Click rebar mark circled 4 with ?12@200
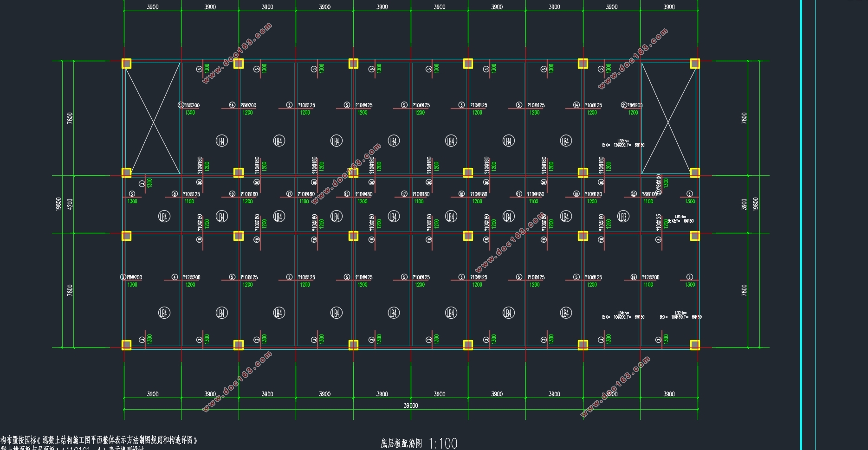The width and height of the screenshot is (868, 450). coord(187,277)
